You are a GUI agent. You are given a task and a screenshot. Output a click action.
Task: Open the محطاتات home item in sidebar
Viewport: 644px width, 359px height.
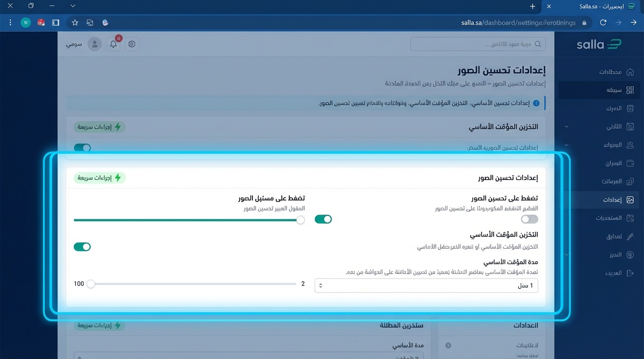618,72
